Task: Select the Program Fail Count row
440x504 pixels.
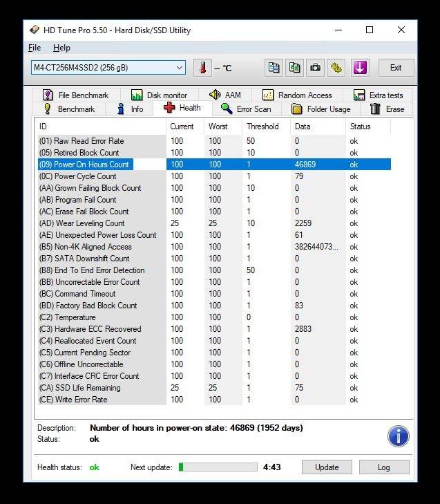Action: click(x=214, y=200)
